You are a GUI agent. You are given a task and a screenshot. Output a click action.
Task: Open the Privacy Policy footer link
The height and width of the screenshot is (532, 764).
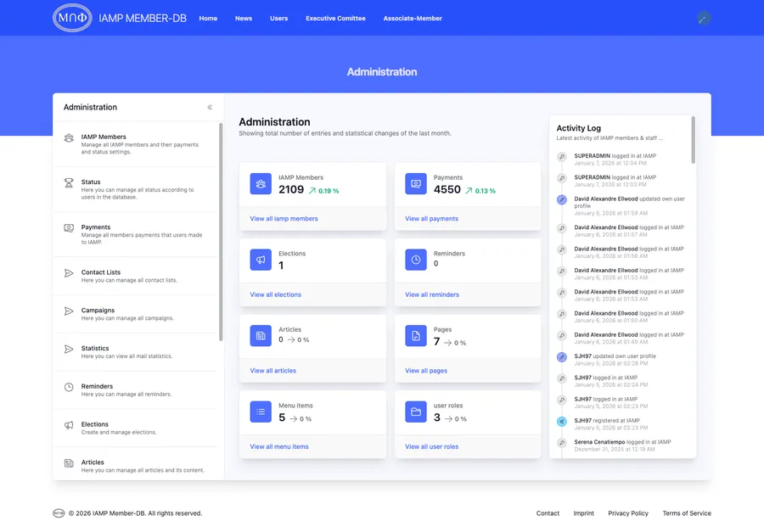pyautogui.click(x=628, y=513)
